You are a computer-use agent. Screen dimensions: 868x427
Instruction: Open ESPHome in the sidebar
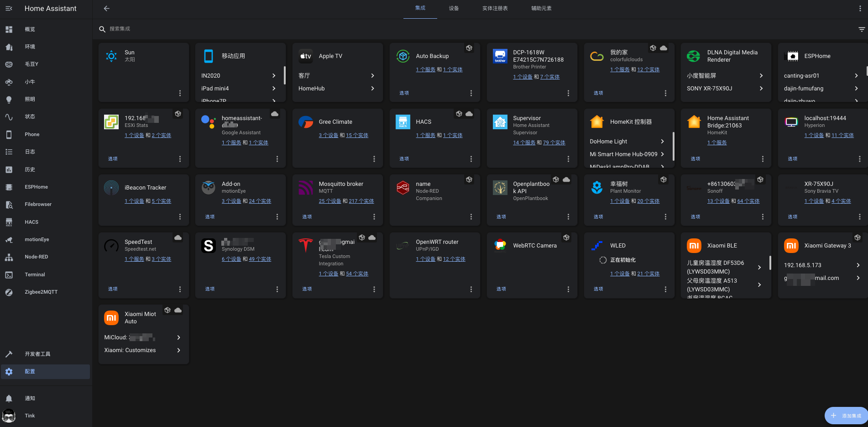[x=46, y=187]
